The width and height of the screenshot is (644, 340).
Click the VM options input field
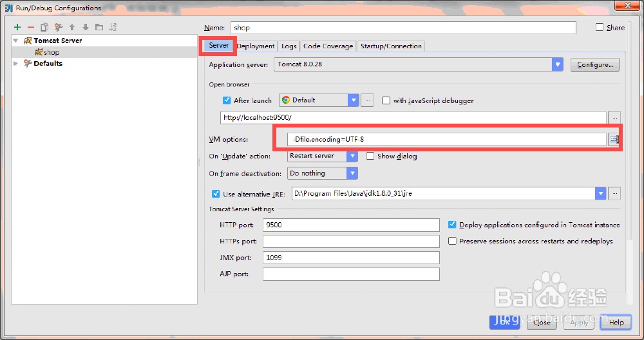447,139
